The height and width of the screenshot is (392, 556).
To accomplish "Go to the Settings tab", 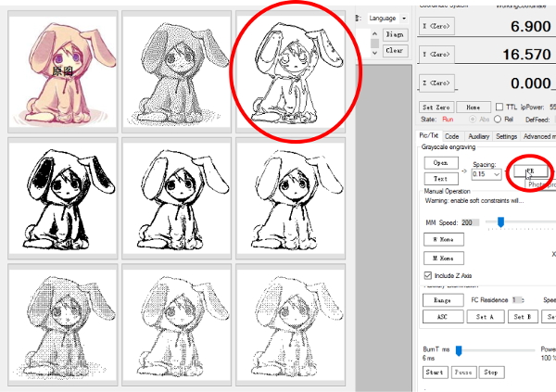I will [506, 136].
